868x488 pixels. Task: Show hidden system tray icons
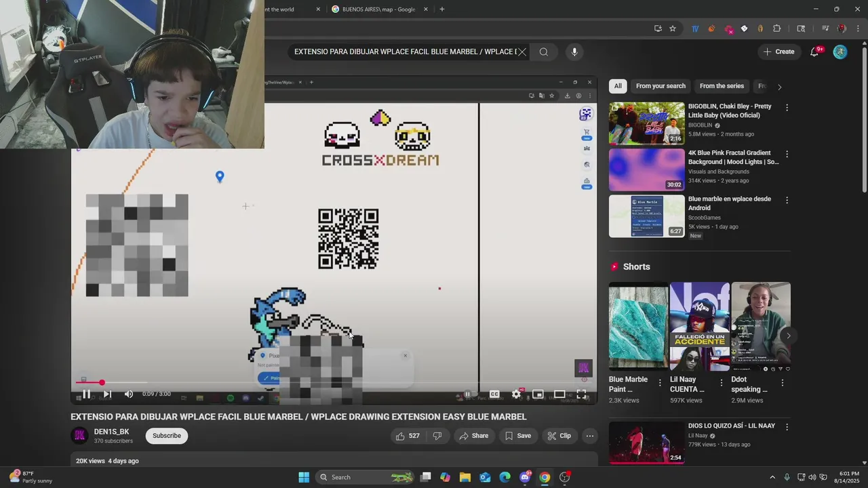pyautogui.click(x=772, y=477)
